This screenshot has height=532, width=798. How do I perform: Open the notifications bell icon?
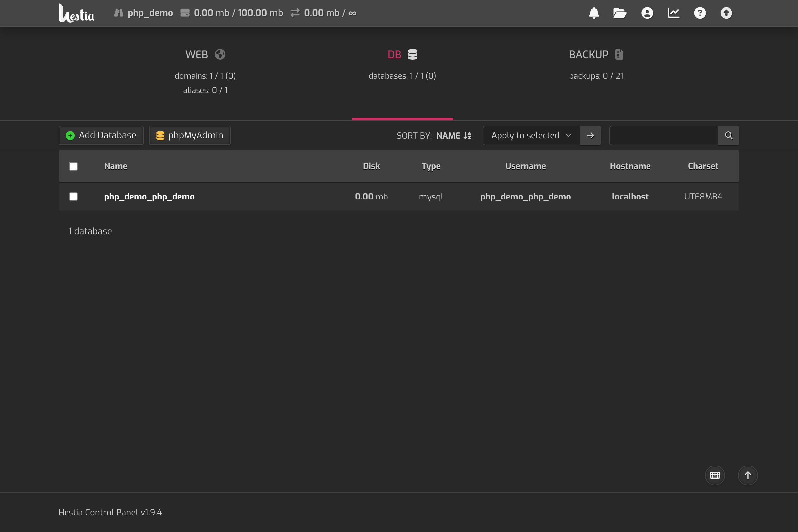594,13
